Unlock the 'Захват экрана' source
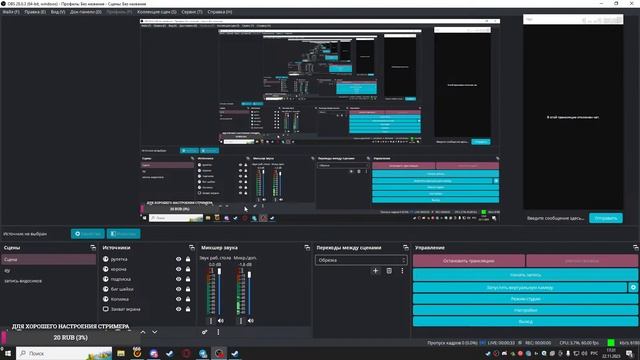The width and height of the screenshot is (640, 360). [x=188, y=309]
